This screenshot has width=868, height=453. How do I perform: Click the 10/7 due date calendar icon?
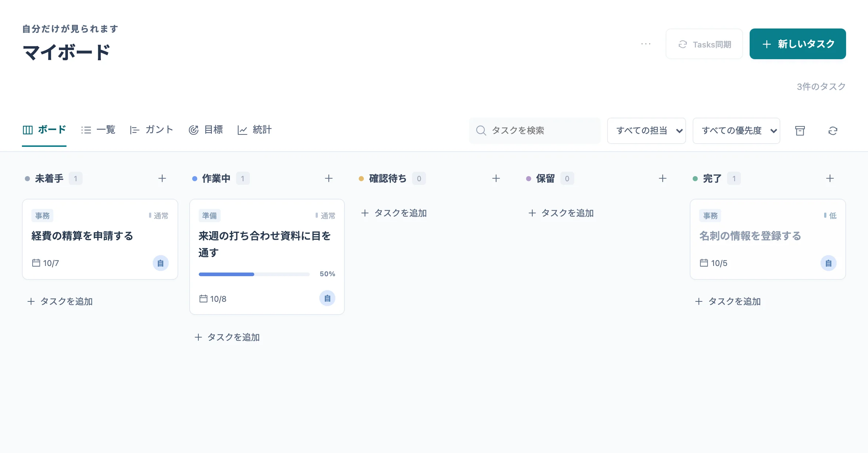(x=36, y=263)
